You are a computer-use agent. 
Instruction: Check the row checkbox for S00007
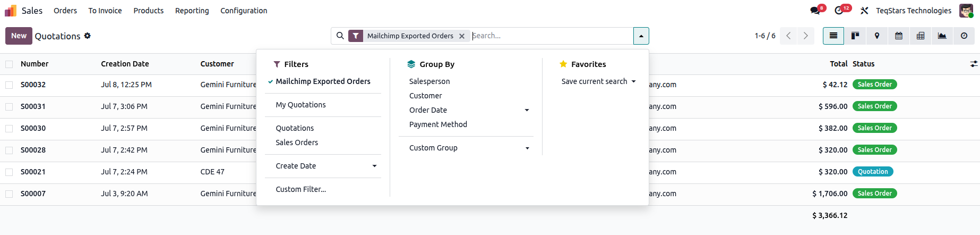9,194
